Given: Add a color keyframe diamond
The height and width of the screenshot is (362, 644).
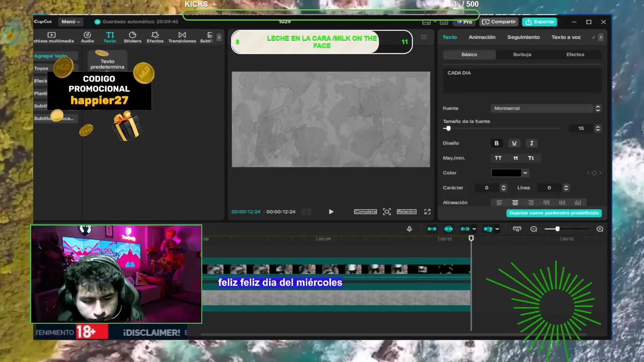Looking at the screenshot, I should [x=594, y=173].
